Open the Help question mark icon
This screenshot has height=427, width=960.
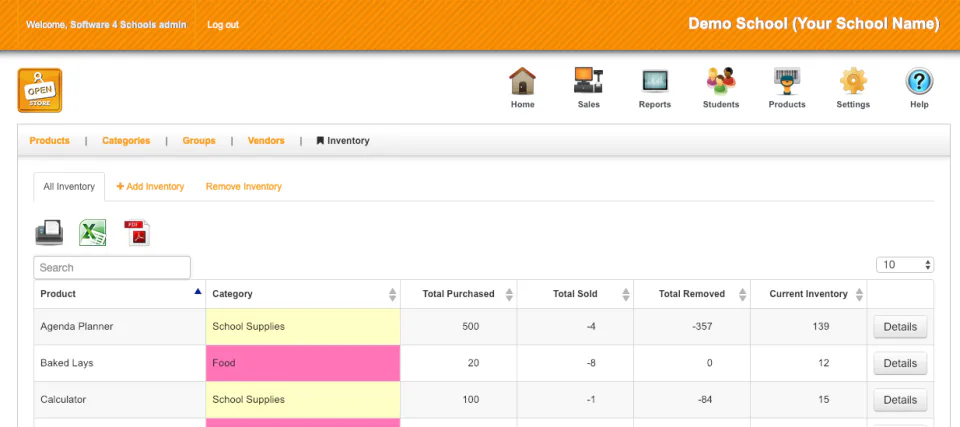tap(919, 81)
